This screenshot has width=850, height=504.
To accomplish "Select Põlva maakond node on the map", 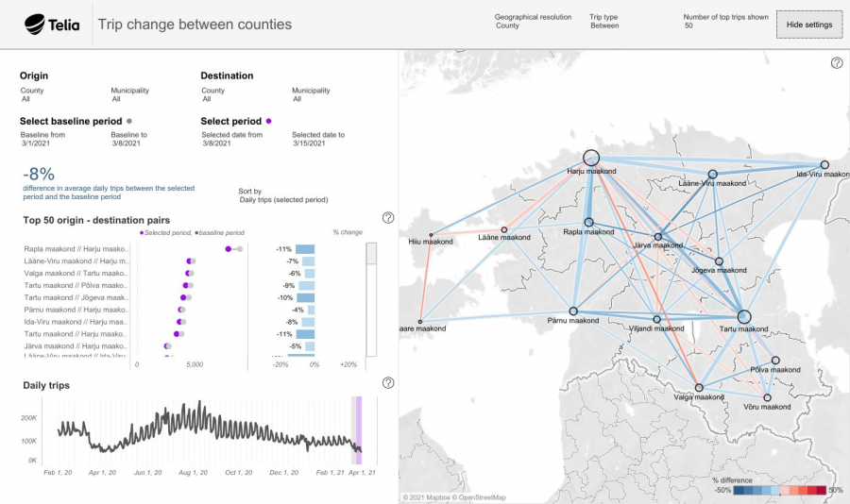I will pyautogui.click(x=775, y=361).
